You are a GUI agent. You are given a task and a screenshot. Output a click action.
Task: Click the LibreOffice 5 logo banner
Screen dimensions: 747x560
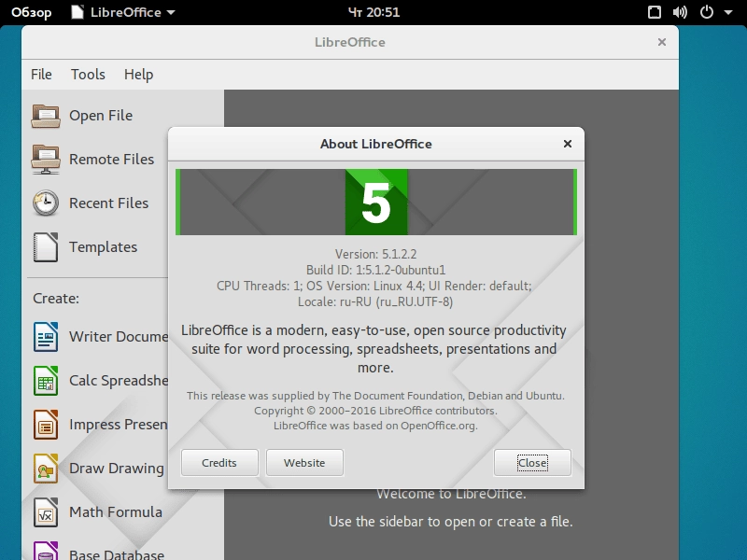click(376, 202)
